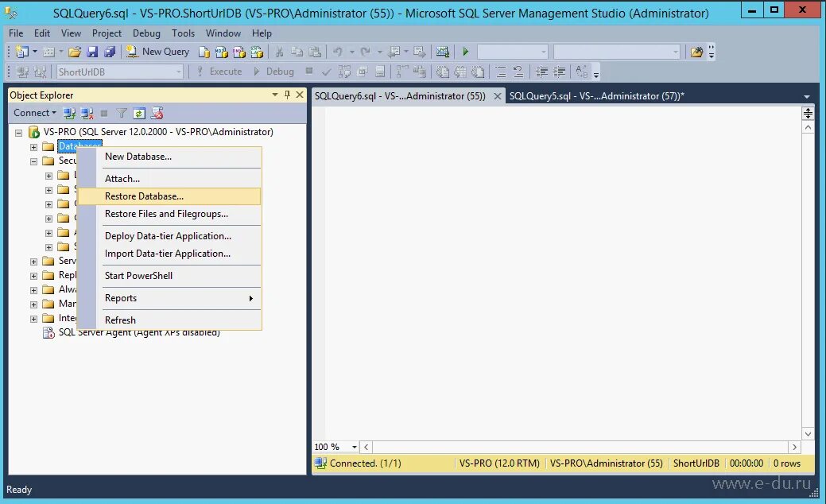Choose Restore Database... from context menu
Viewport: 826px width, 504px height.
169,196
